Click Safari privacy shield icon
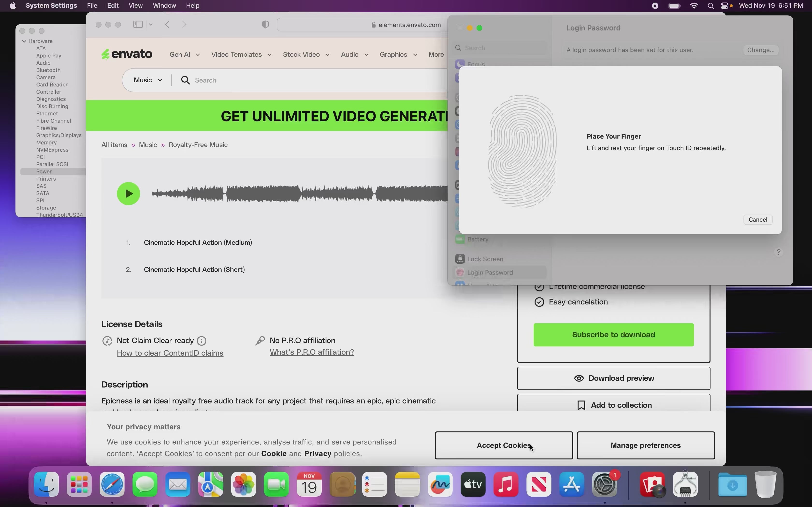This screenshot has width=812, height=507. click(265, 24)
